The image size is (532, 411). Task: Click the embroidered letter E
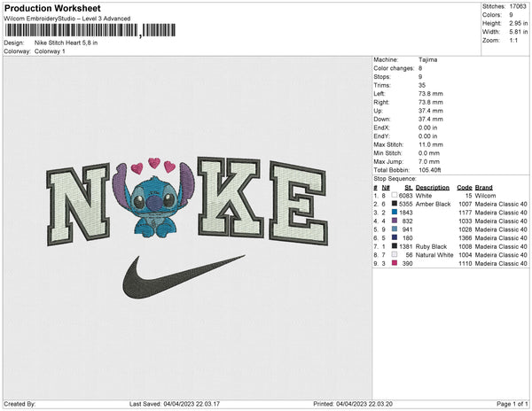[x=299, y=204]
